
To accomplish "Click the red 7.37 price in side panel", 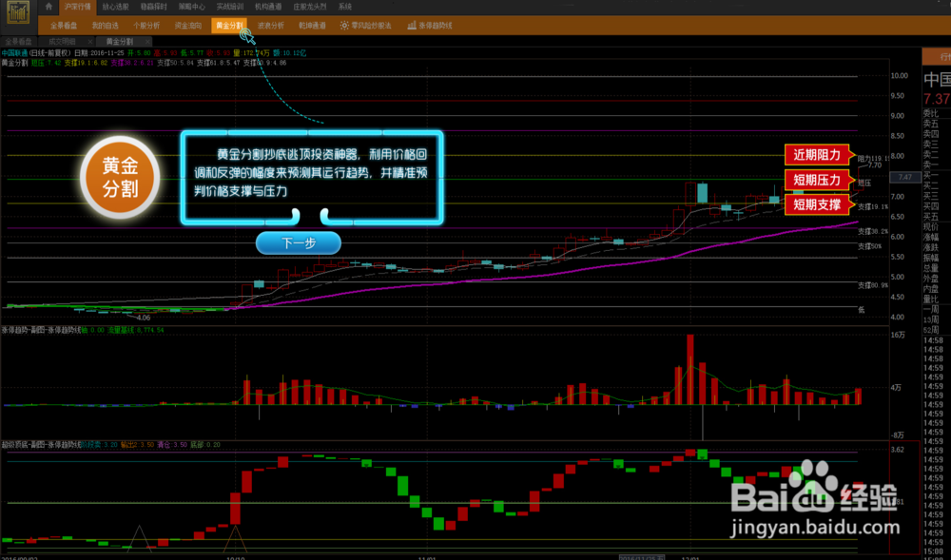I will pyautogui.click(x=937, y=100).
